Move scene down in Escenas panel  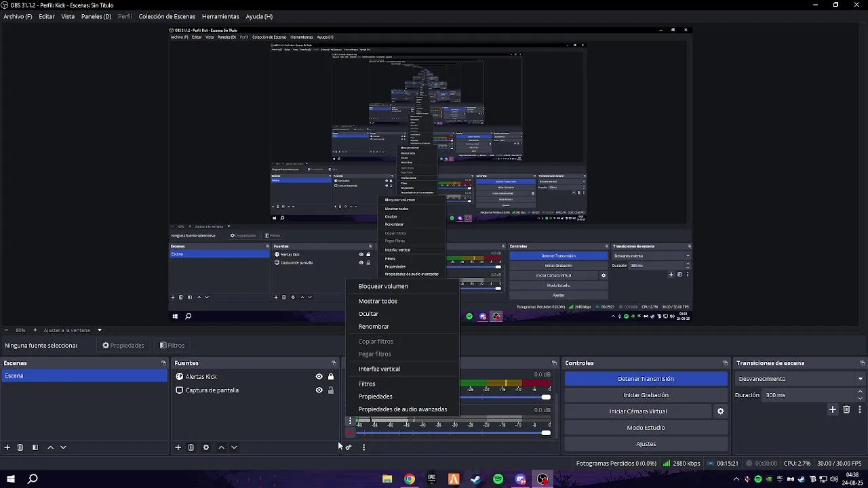pyautogui.click(x=63, y=447)
